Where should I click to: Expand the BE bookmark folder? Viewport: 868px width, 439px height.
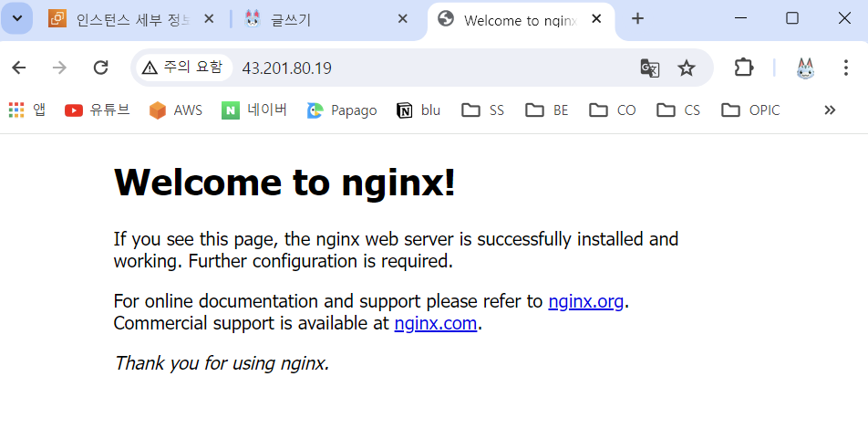547,110
